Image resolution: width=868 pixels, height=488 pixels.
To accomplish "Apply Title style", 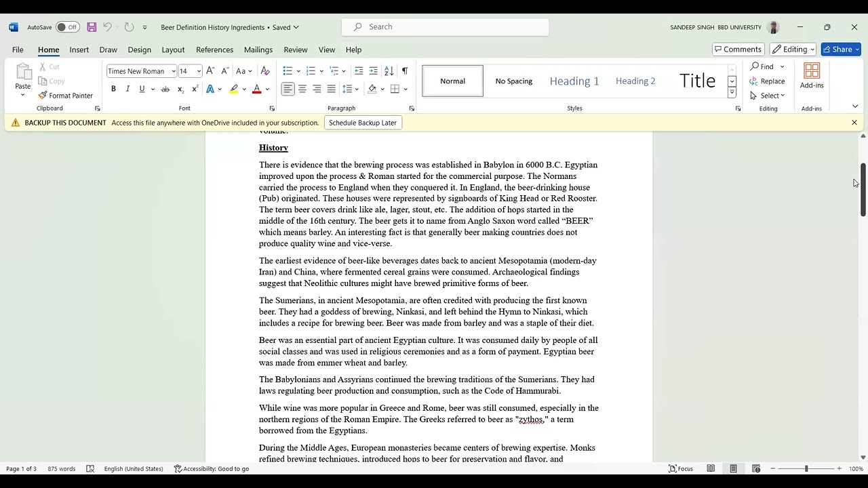I will [x=697, y=81].
